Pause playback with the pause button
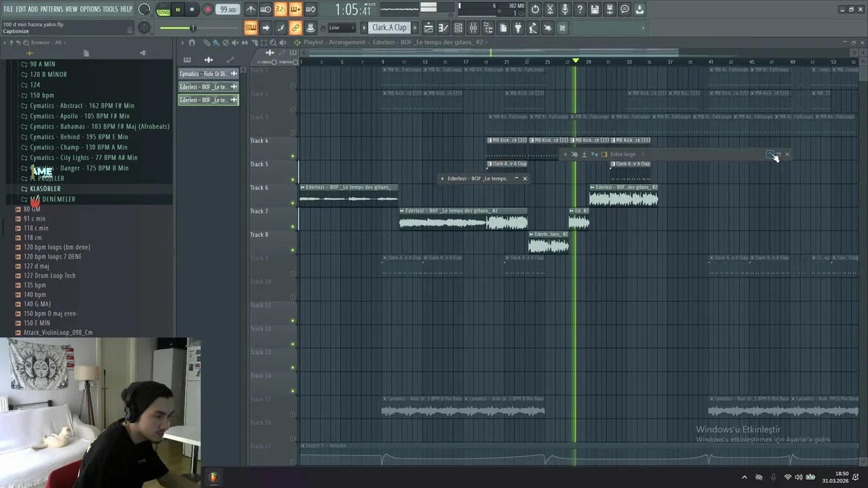This screenshot has height=488, width=868. click(178, 9)
